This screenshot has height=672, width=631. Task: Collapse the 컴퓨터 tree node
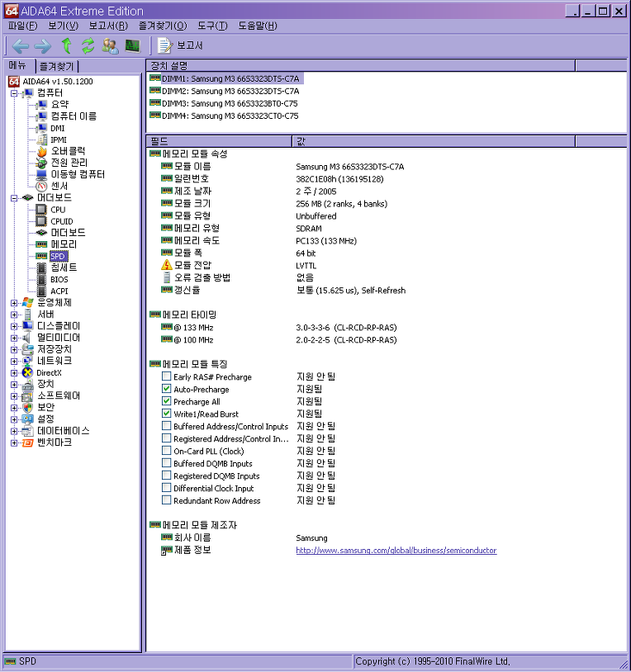(14, 93)
